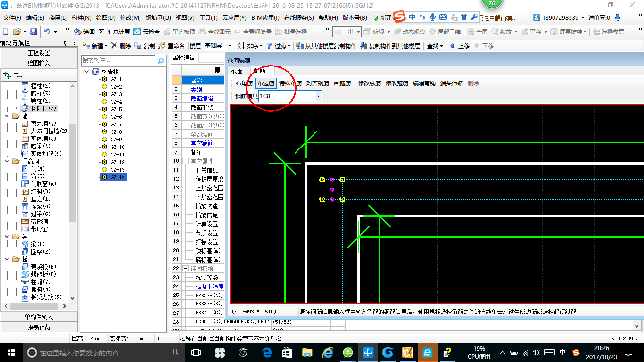Open 钢筋信息 combo box dropdown arrow
The width and height of the screenshot is (644, 362).
click(319, 96)
